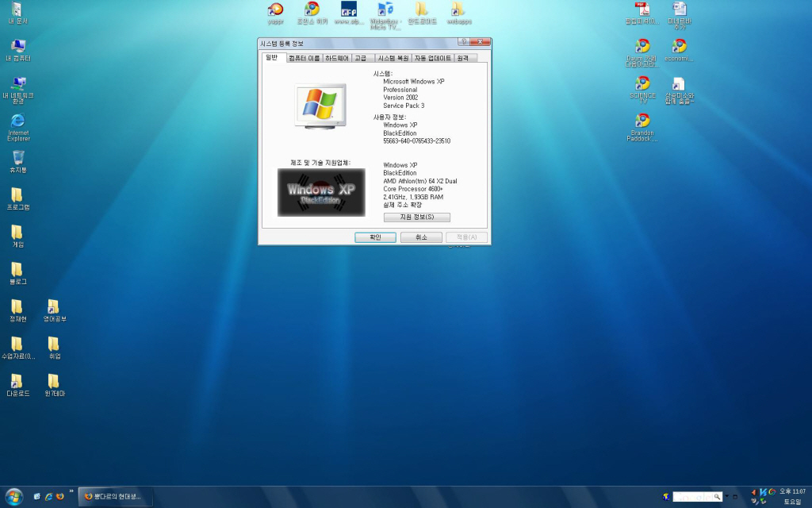This screenshot has width=812, height=508.
Task: Launch Internet Explorer from quick launch
Action: click(x=48, y=497)
